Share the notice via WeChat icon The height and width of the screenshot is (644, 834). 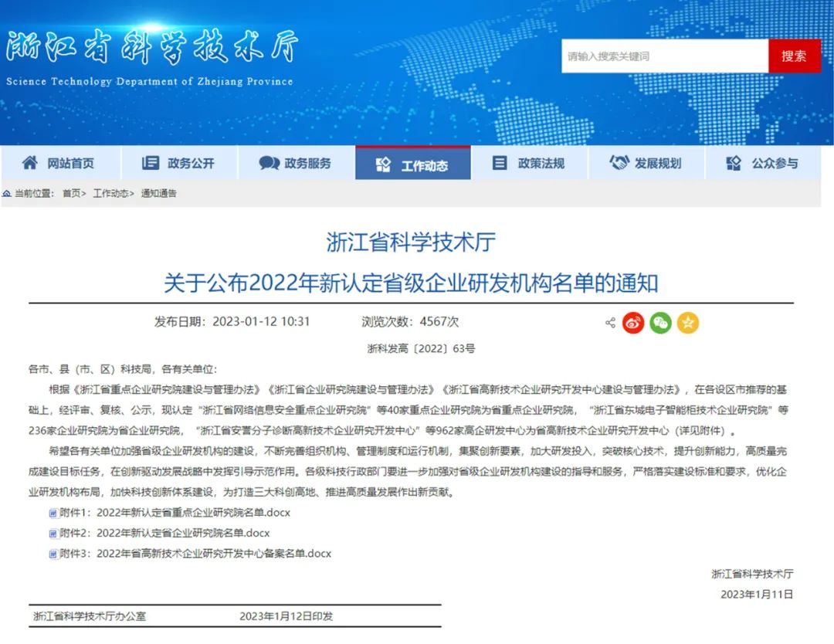(660, 323)
